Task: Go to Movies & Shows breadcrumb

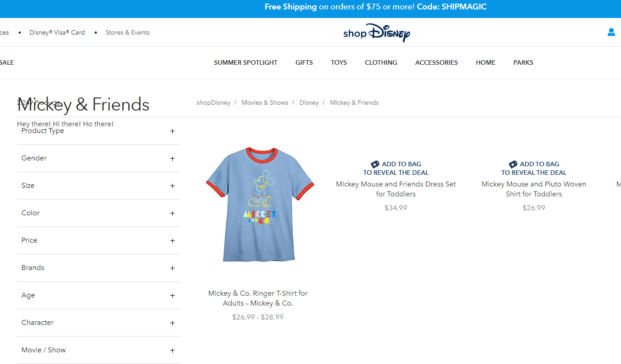Action: 265,102
